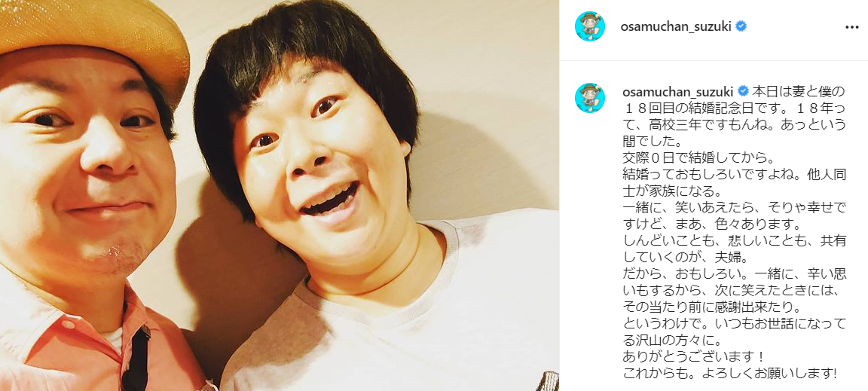
Task: Click the profile avatar in post header
Action: [589, 26]
